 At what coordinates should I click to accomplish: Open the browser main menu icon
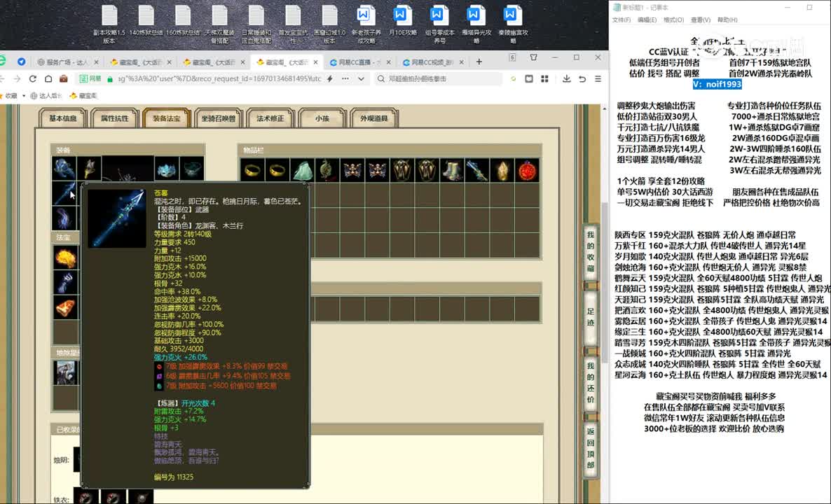[598, 79]
